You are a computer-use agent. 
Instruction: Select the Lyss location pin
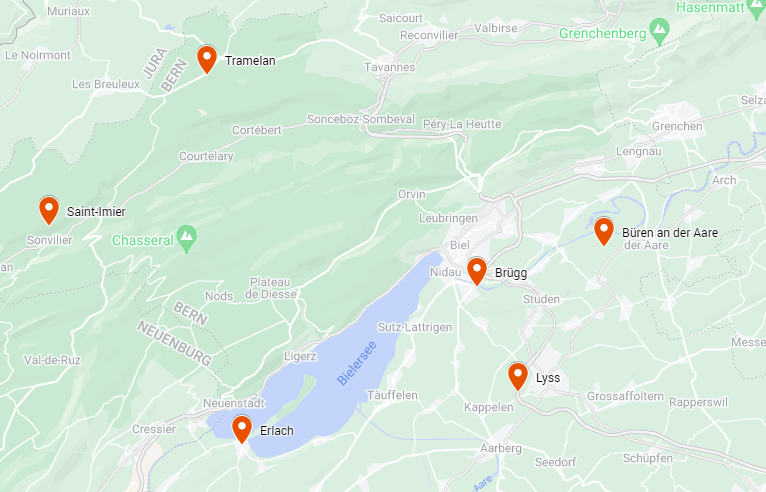point(518,377)
